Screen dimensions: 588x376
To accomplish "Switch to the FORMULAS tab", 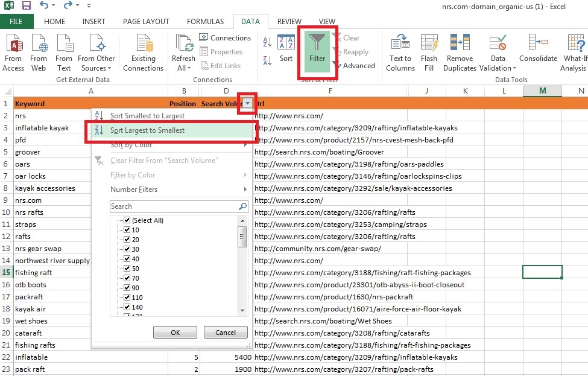I will coord(205,22).
